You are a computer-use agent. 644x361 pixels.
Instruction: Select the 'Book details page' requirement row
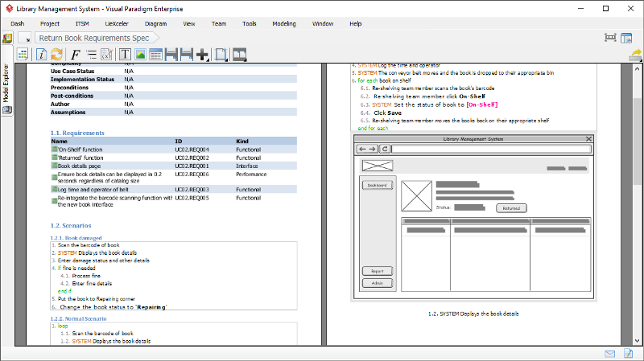click(79, 166)
